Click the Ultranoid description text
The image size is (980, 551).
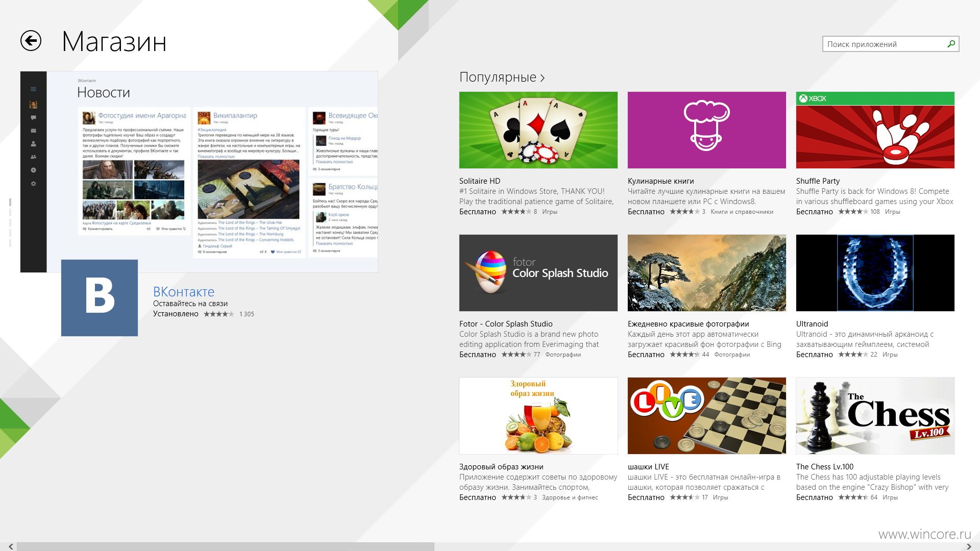[x=865, y=339]
